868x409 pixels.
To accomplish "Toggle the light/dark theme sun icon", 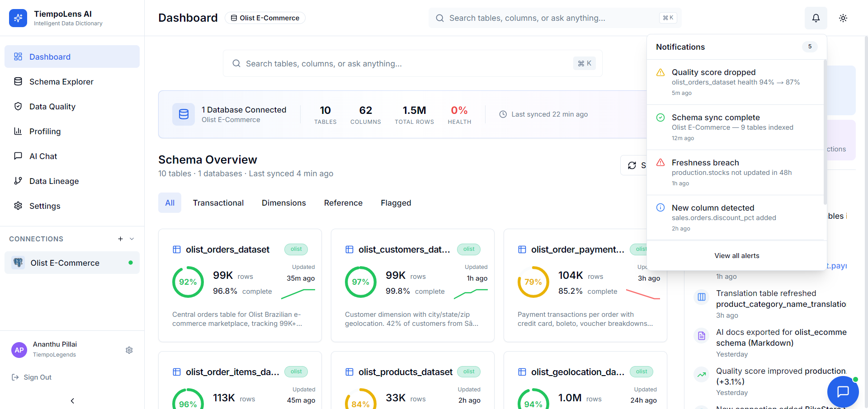I will click(843, 18).
